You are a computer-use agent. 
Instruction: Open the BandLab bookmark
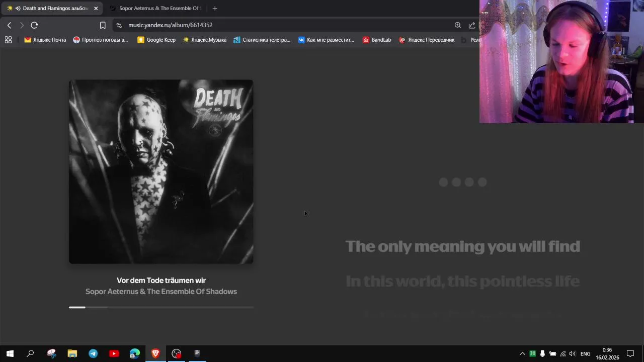coord(377,40)
